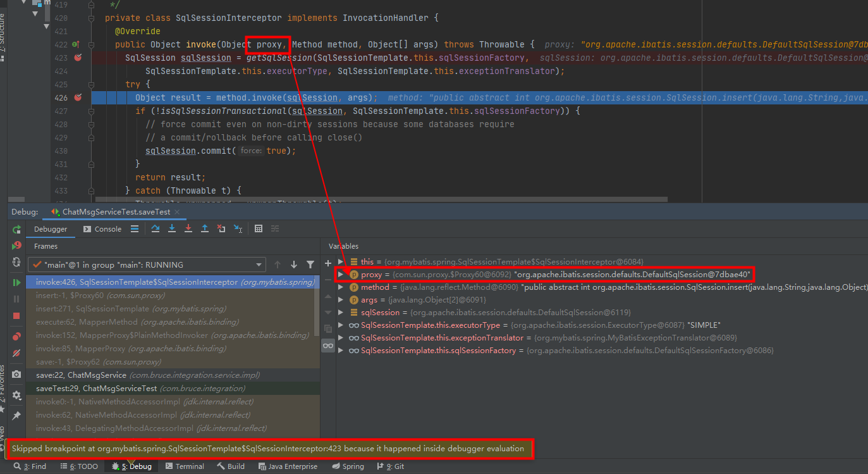
Task: Filter frames with the funnel icon
Action: (x=310, y=265)
